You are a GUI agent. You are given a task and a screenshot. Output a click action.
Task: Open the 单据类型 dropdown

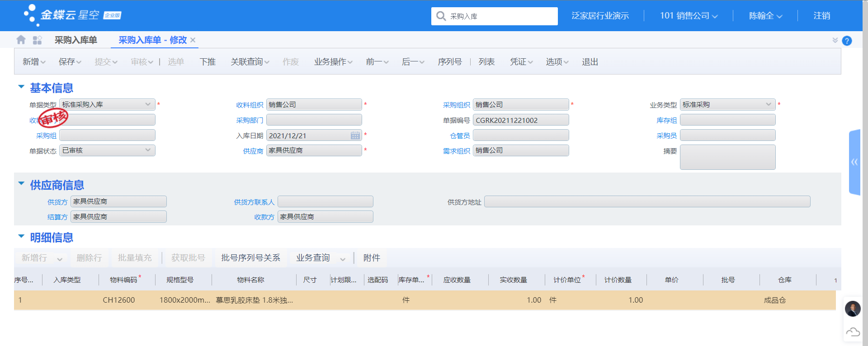tap(107, 104)
